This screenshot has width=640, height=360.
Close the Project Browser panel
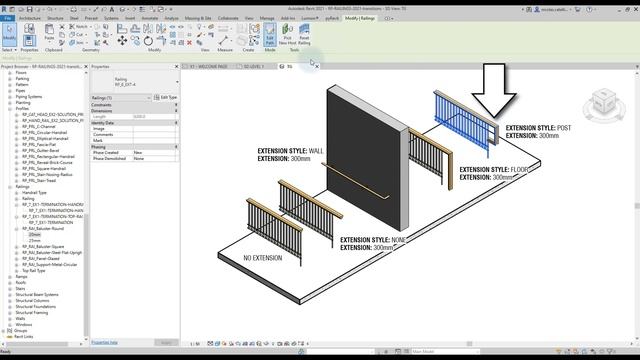(86, 67)
